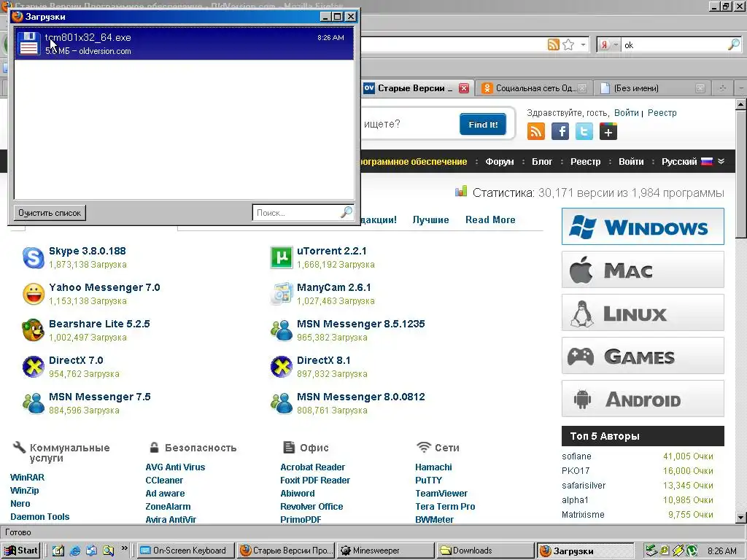
Task: Open the Блог menu item
Action: tap(542, 161)
